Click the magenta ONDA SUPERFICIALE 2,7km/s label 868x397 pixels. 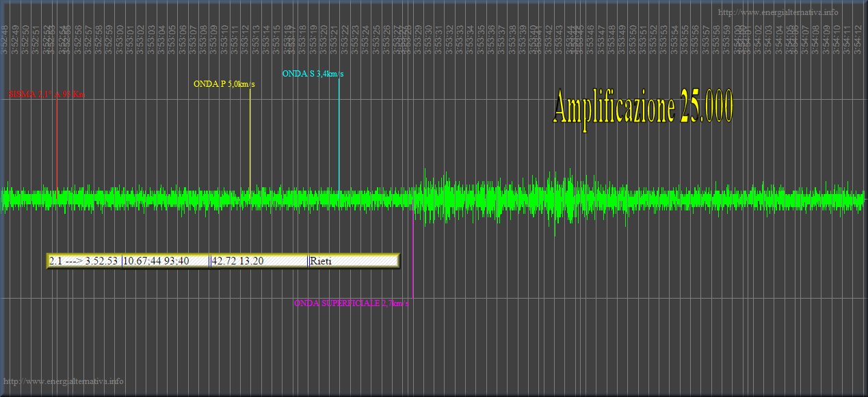352,303
